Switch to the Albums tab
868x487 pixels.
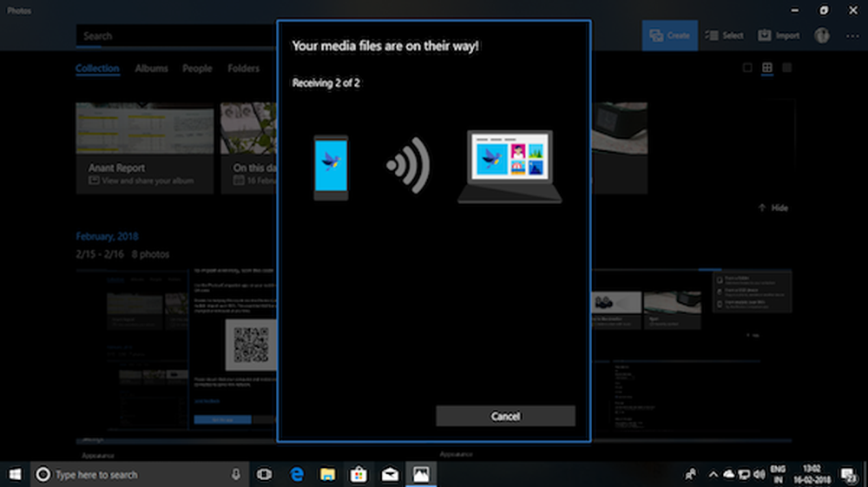pyautogui.click(x=151, y=68)
